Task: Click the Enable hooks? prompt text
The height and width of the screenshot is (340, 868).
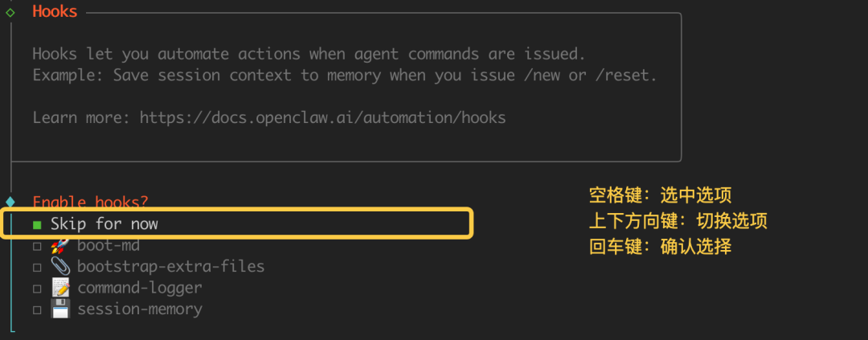Action: [x=91, y=202]
